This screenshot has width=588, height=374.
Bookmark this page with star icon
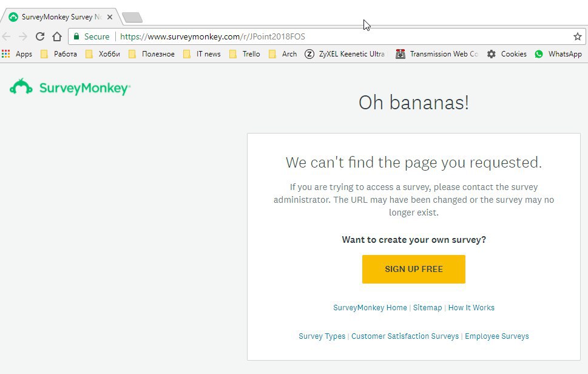click(578, 36)
